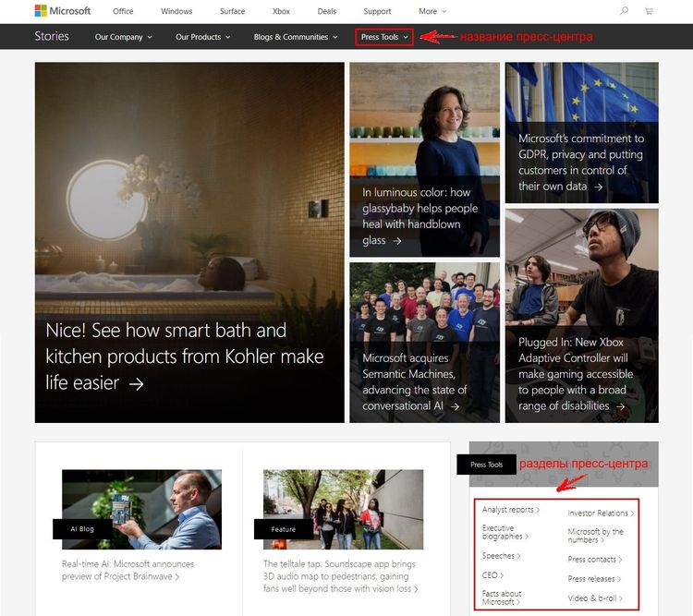
Task: Open the Press Tools navigation menu
Action: (x=384, y=37)
